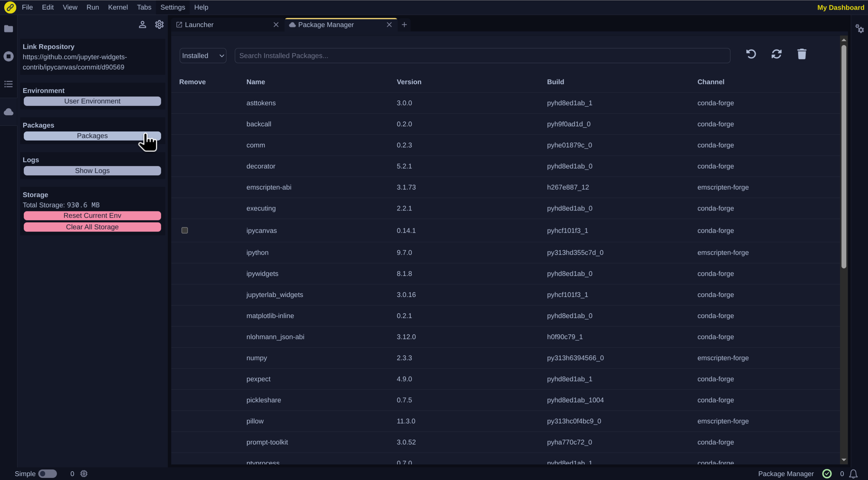Open the file browser sidebar panel
Viewport: 868px width, 480px height.
point(8,29)
